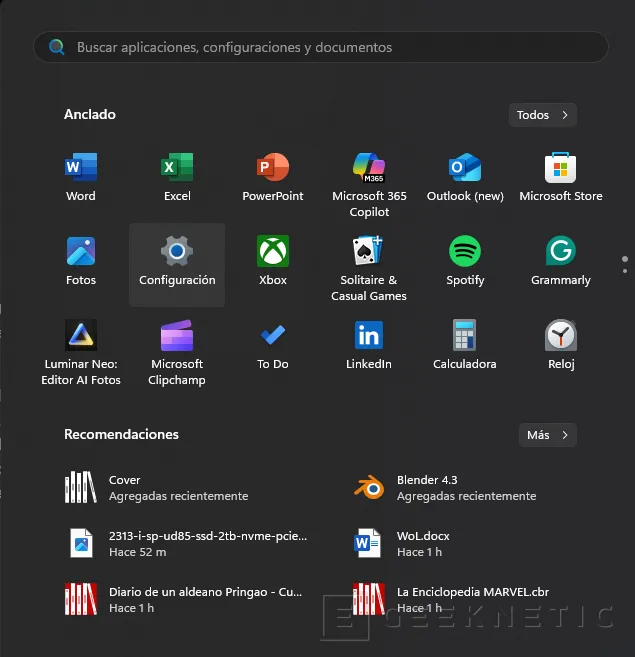This screenshot has width=635, height=657.
Task: Go to second pinned page dot
Action: click(x=625, y=271)
